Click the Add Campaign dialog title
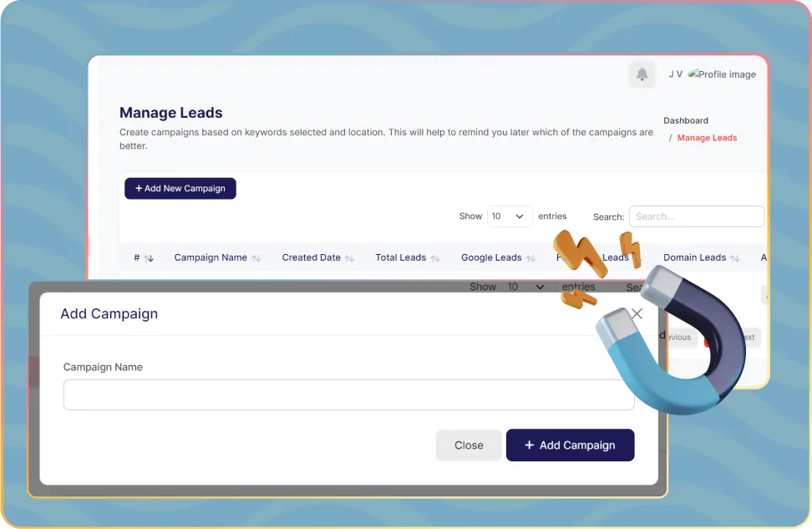812x529 pixels. 109,314
